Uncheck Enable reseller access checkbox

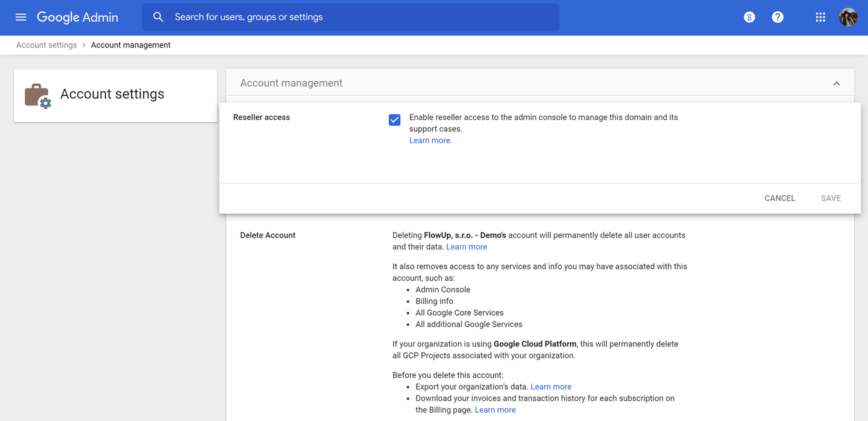pyautogui.click(x=395, y=120)
